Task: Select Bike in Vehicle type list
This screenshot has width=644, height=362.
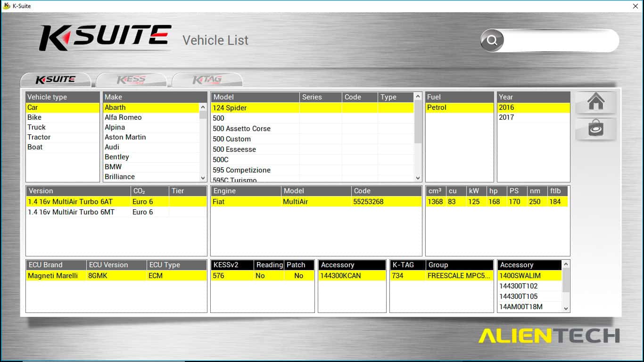Action: pos(34,117)
